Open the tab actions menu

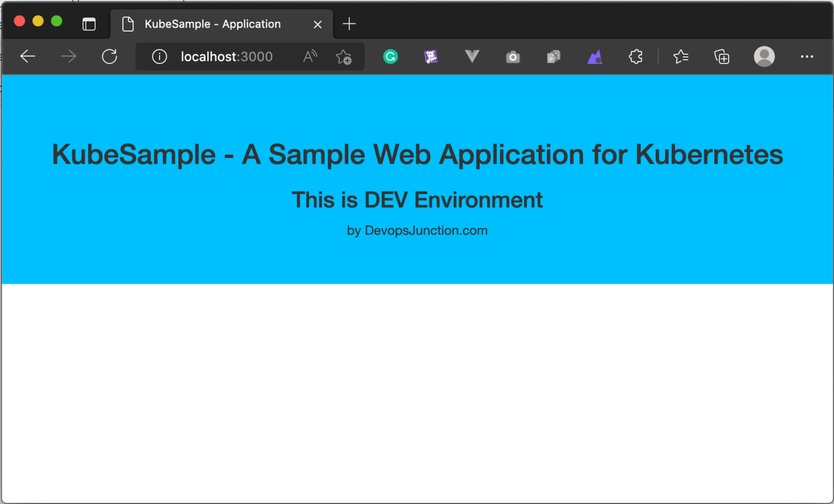pyautogui.click(x=89, y=24)
